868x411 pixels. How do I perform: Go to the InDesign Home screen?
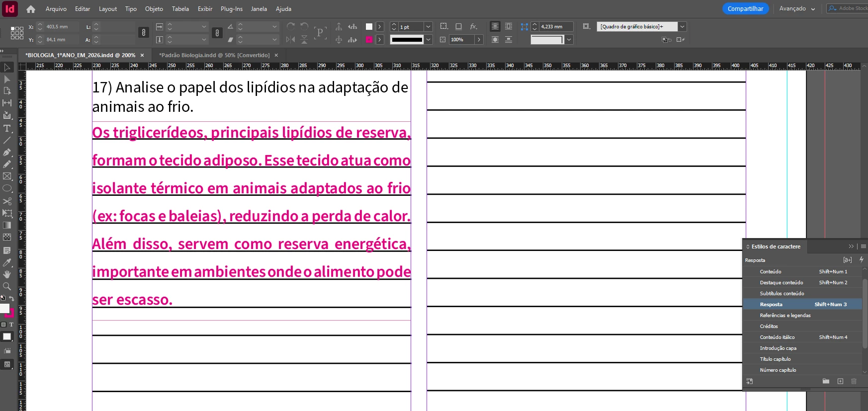tap(31, 9)
